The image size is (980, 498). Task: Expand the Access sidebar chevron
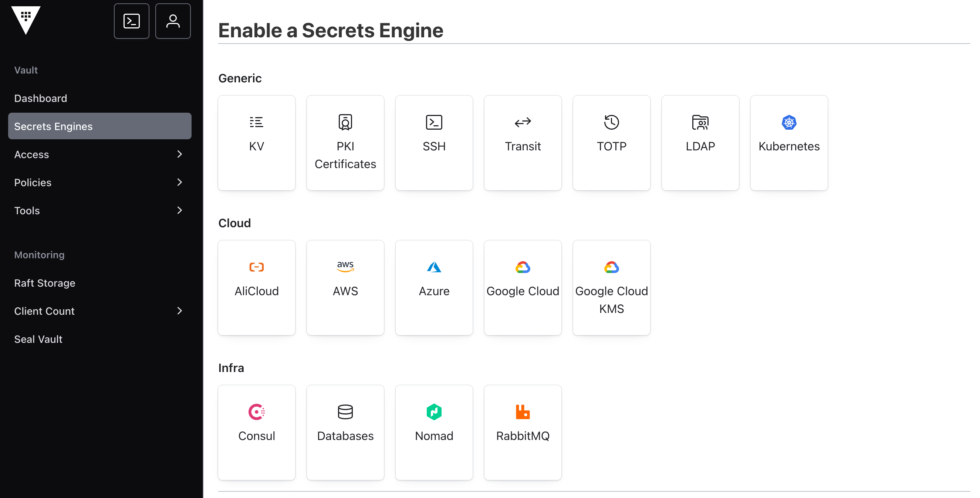(180, 154)
